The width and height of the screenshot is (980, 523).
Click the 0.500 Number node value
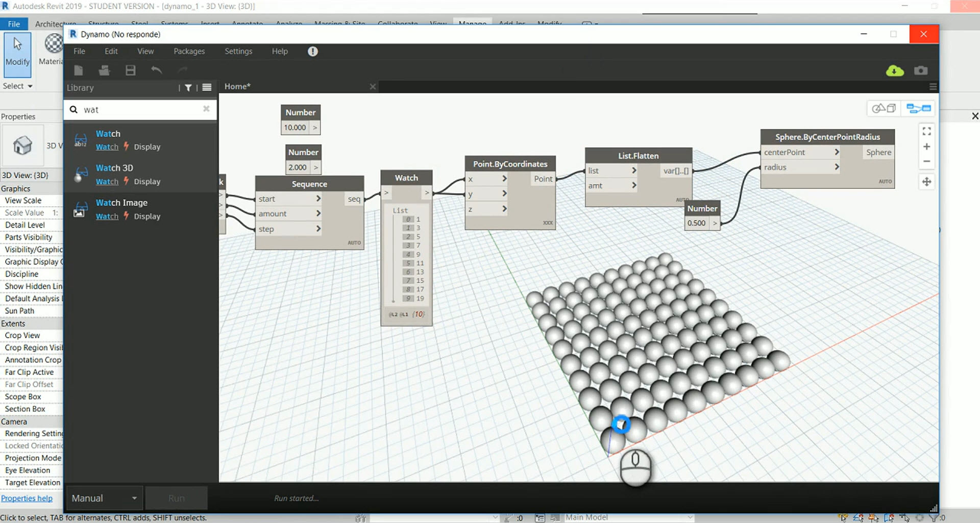point(697,223)
